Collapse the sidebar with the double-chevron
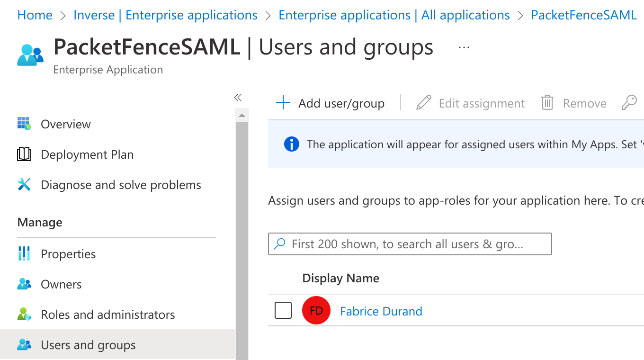The height and width of the screenshot is (360, 644). click(x=238, y=97)
